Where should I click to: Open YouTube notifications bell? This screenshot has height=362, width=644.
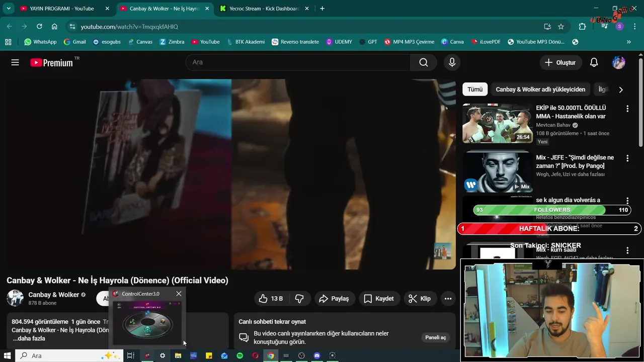pyautogui.click(x=594, y=62)
